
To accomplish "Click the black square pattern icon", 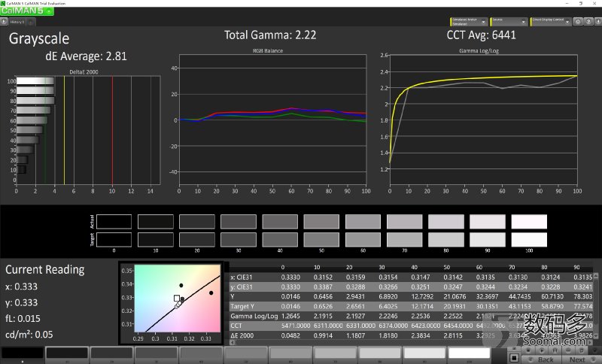I will point(514,358).
